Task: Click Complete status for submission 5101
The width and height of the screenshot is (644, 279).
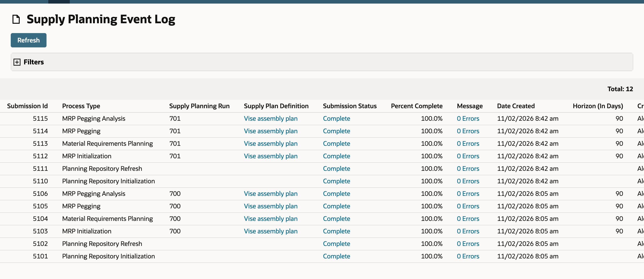Action: click(336, 256)
